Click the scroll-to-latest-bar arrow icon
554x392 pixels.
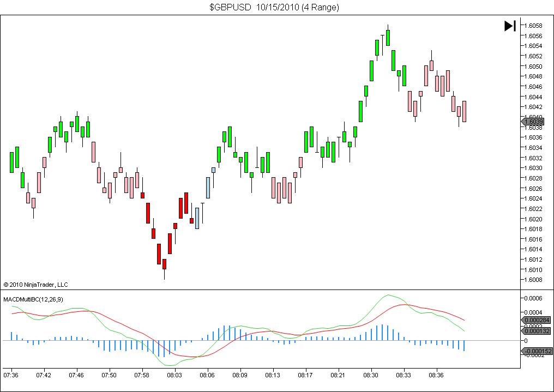[510, 26]
